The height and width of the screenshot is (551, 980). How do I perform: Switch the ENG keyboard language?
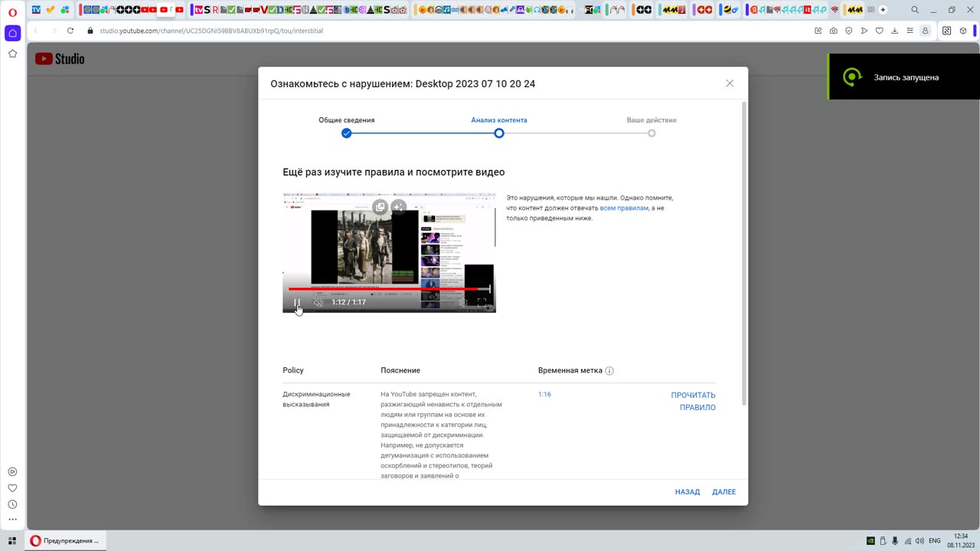(x=935, y=540)
